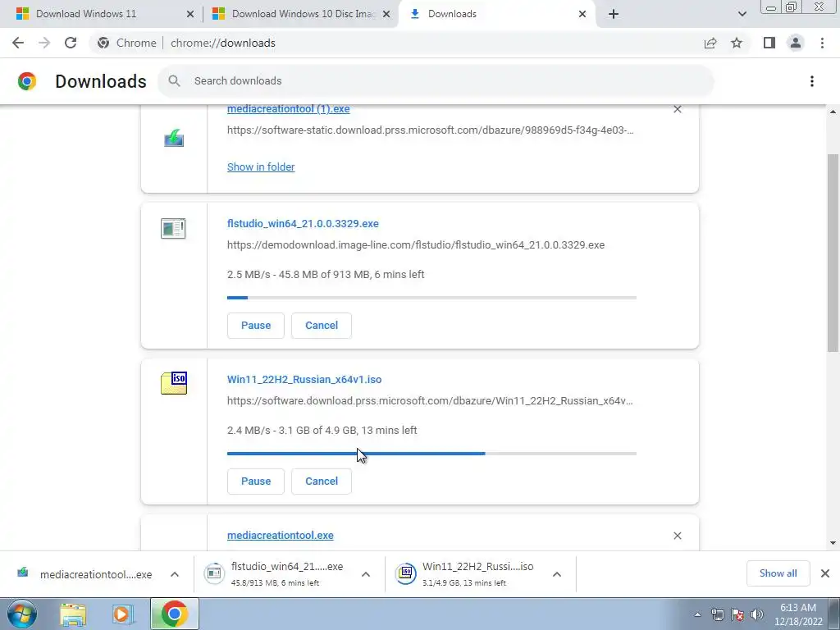Screen dimensions: 840x630
Task: Click the scrollbar up arrow
Action: 833,112
